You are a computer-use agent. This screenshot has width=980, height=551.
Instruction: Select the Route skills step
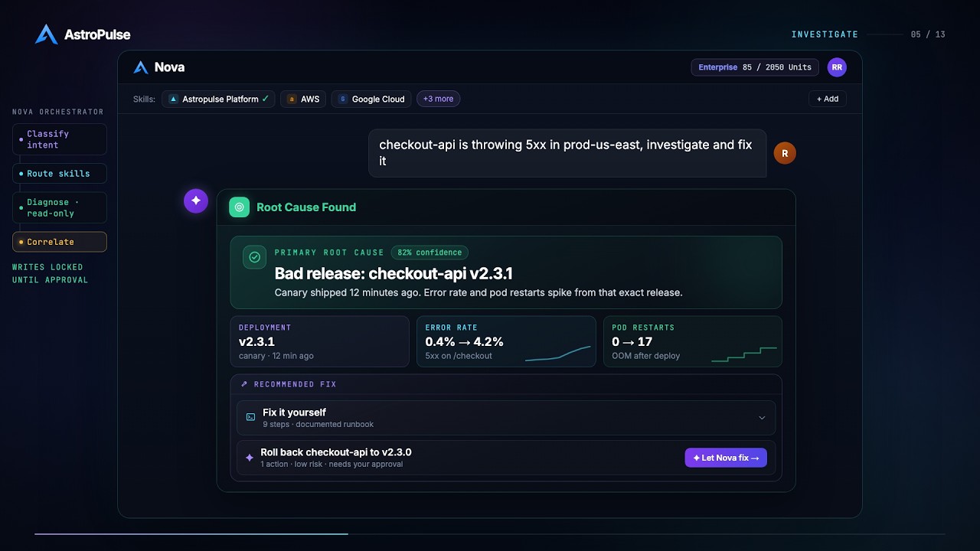(60, 174)
